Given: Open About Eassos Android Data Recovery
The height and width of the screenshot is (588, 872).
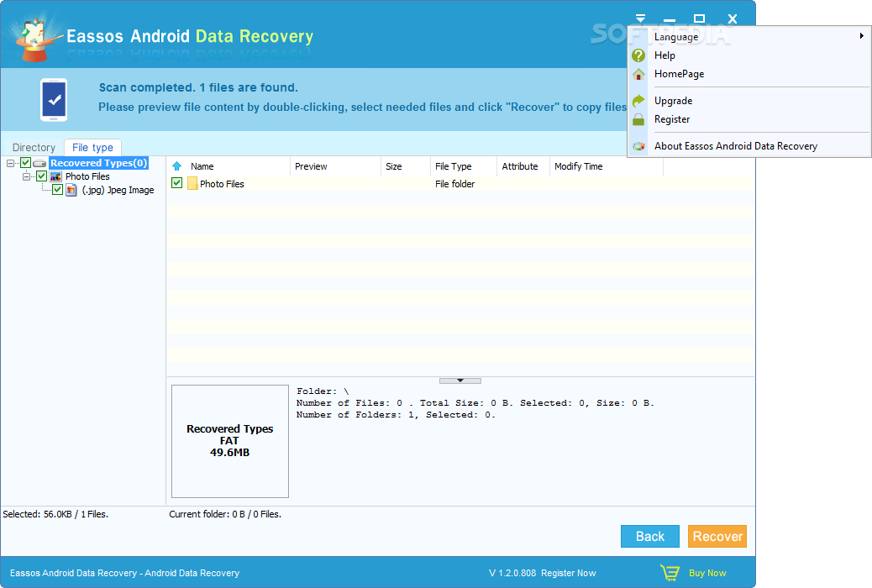Looking at the screenshot, I should click(x=749, y=146).
